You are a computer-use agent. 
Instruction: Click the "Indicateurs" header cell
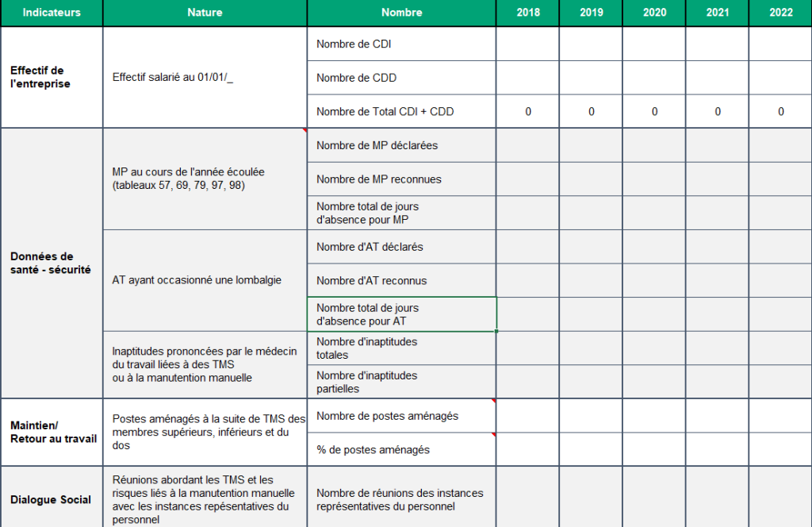52,13
